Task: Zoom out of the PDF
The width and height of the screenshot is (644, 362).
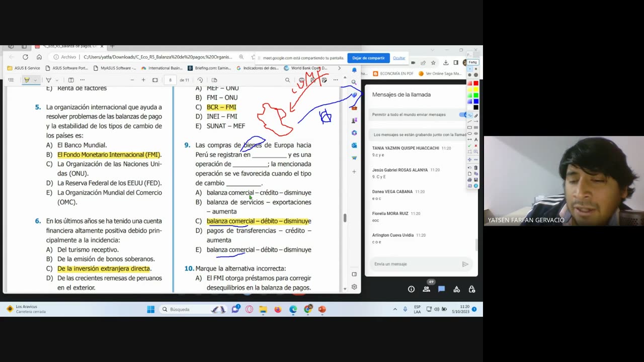Action: pyautogui.click(x=132, y=80)
